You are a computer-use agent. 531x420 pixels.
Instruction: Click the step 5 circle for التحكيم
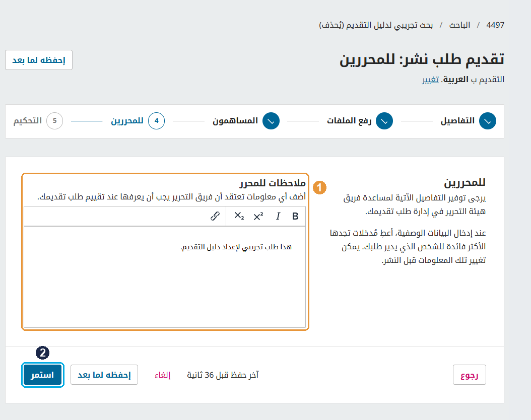(54, 121)
